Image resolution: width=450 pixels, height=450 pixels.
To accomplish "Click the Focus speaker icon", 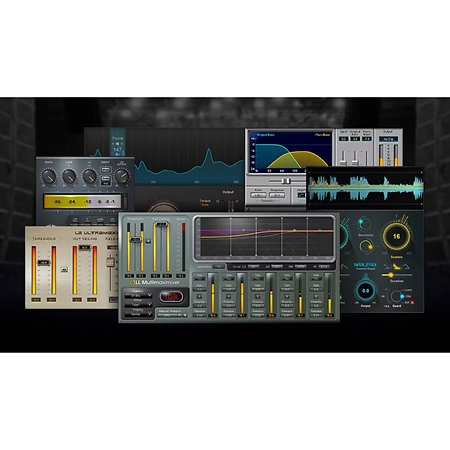I will [x=117, y=144].
